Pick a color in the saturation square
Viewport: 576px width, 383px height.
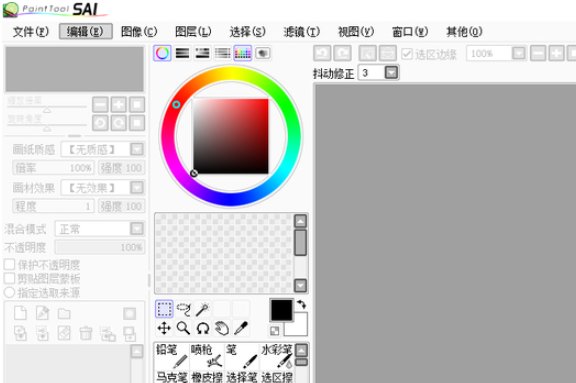(231, 136)
